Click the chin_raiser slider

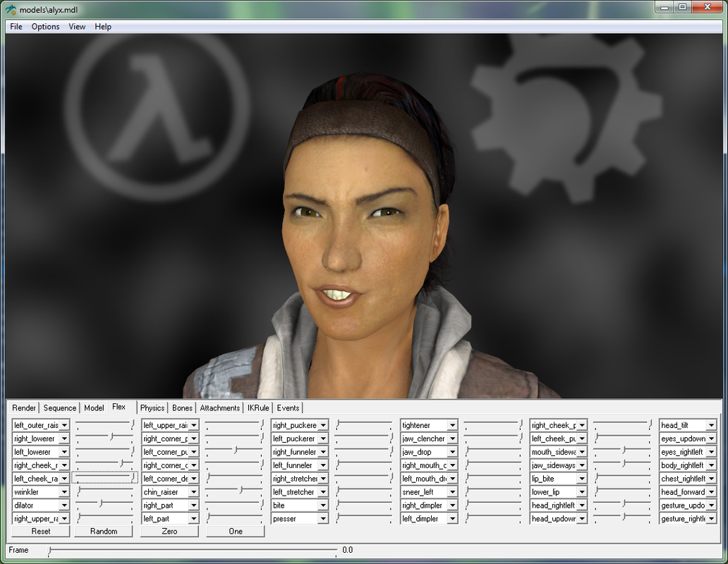click(x=234, y=490)
